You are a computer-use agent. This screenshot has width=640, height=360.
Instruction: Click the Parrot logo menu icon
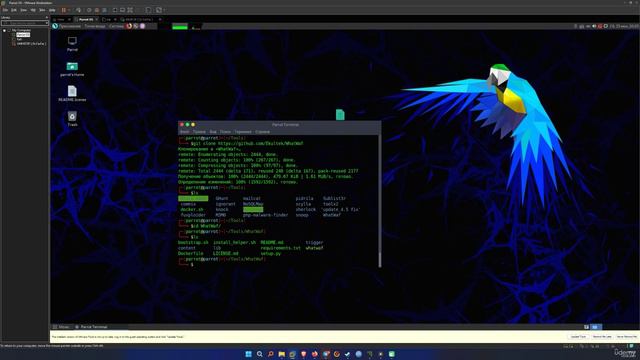coord(55,26)
